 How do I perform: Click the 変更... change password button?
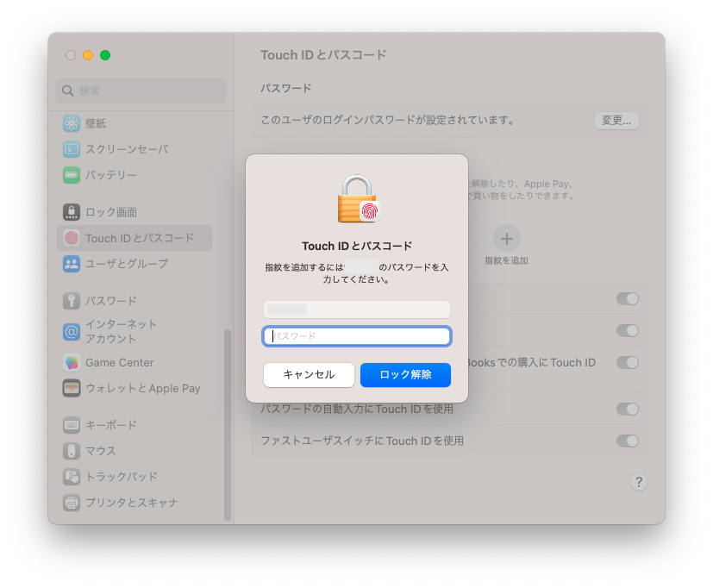pyautogui.click(x=616, y=121)
